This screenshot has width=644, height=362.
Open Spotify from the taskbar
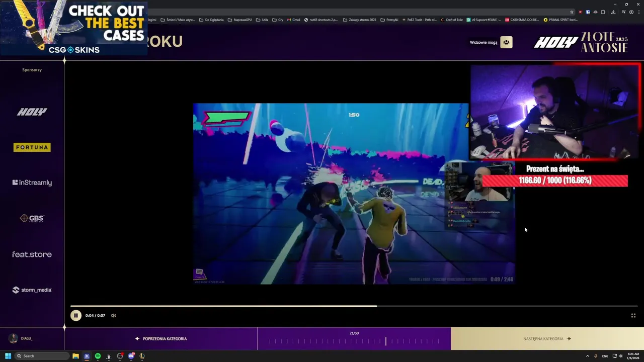(98, 356)
